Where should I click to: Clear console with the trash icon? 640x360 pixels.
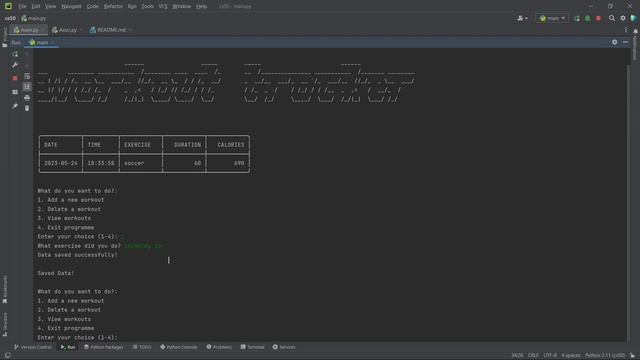coord(27,108)
